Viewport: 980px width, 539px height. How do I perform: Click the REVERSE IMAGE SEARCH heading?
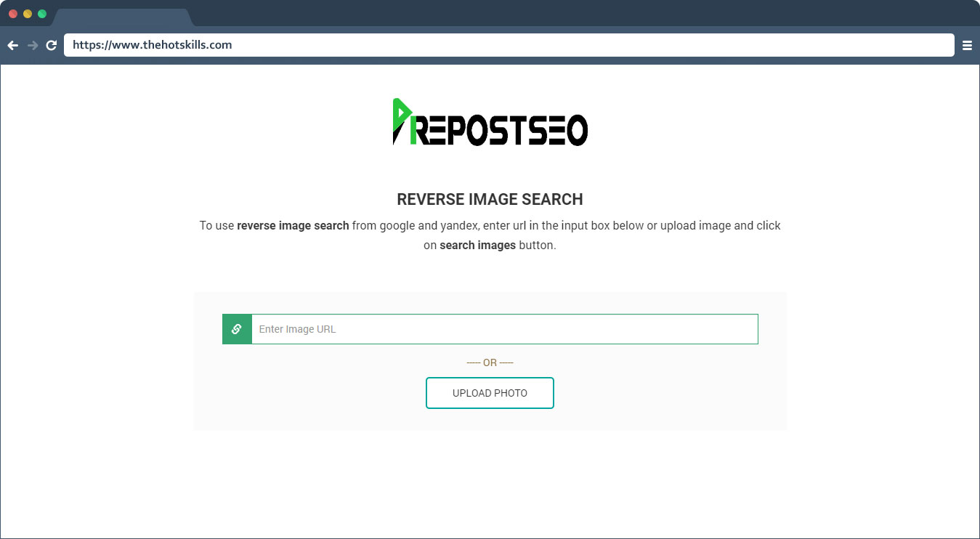pyautogui.click(x=490, y=199)
